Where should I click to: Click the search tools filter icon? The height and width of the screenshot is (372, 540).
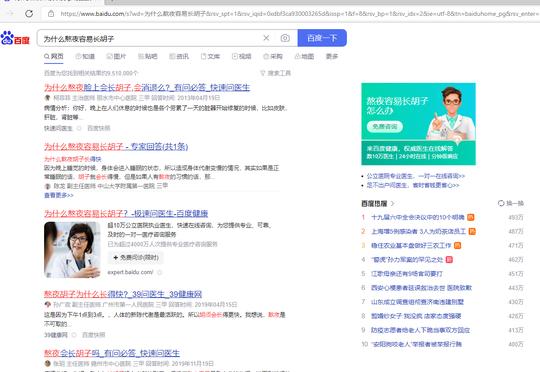[x=263, y=73]
